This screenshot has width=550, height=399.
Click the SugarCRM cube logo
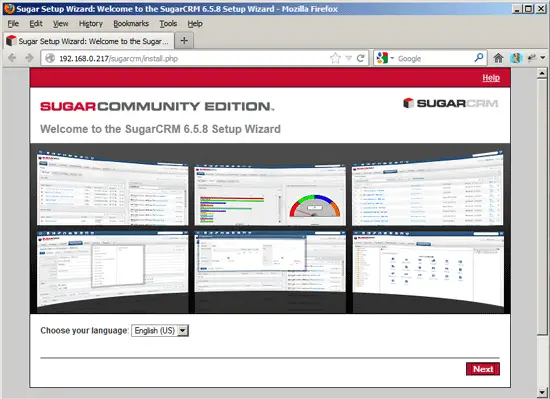[408, 103]
